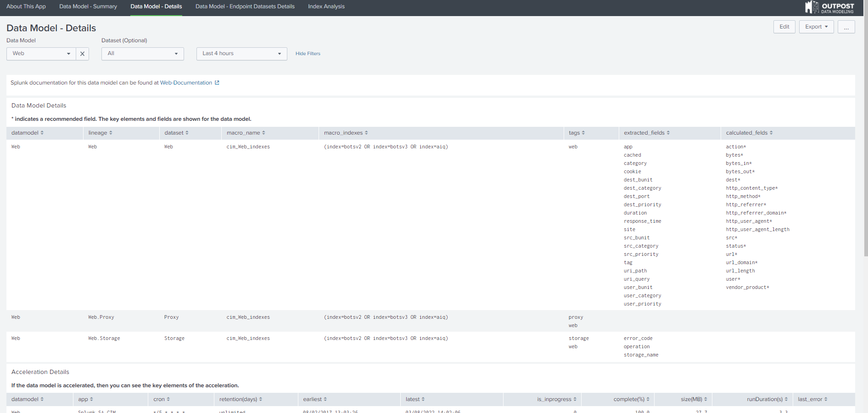This screenshot has width=868, height=413.
Task: Sort by datamodel column in Data Model Details
Action: coord(28,133)
